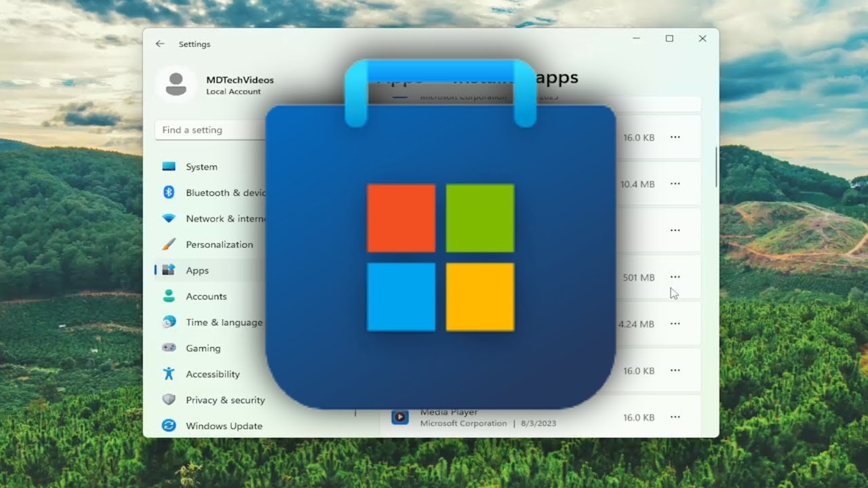This screenshot has width=868, height=488.
Task: Open the Accessibility settings category
Action: click(212, 374)
